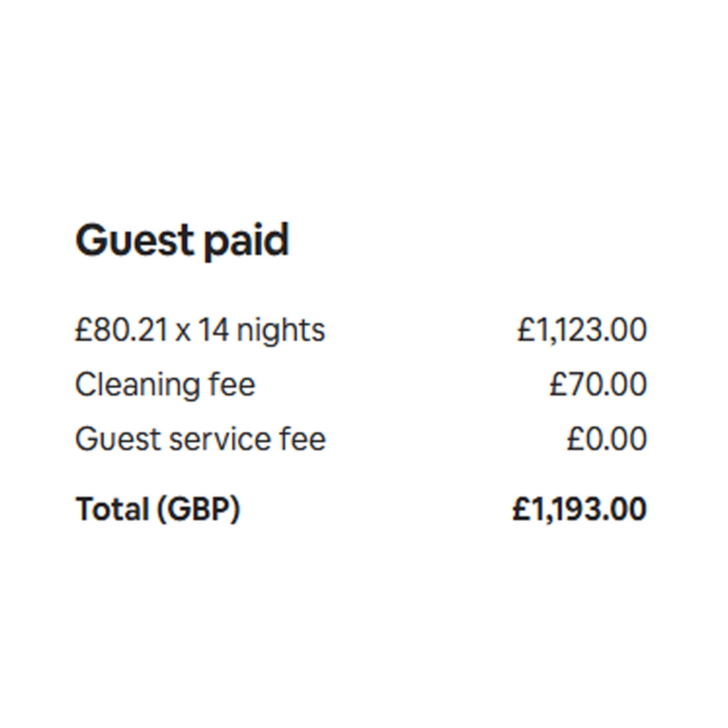This screenshot has height=728, width=728.
Task: Click the word "Total" in the summary row
Action: [x=113, y=509]
